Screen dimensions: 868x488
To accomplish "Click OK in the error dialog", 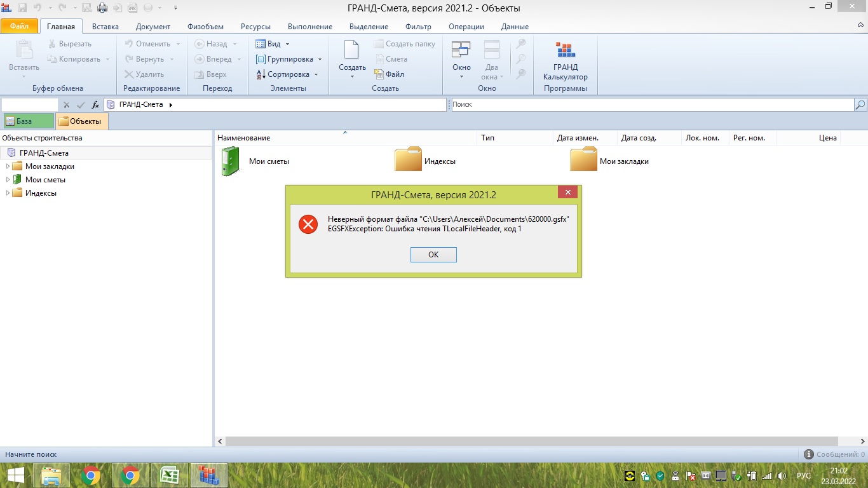I will click(433, 254).
